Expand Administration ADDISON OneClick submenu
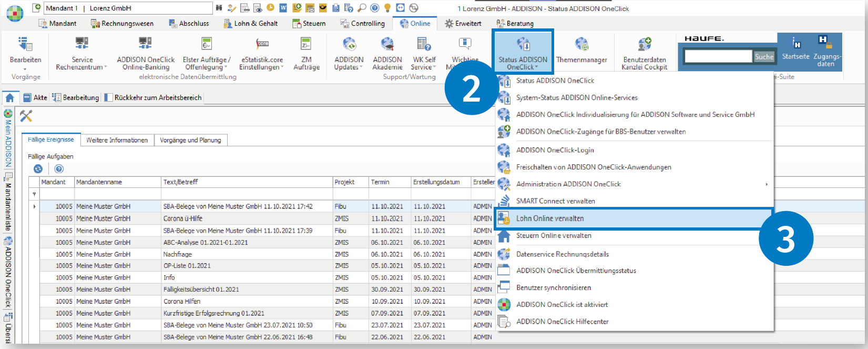 767,184
